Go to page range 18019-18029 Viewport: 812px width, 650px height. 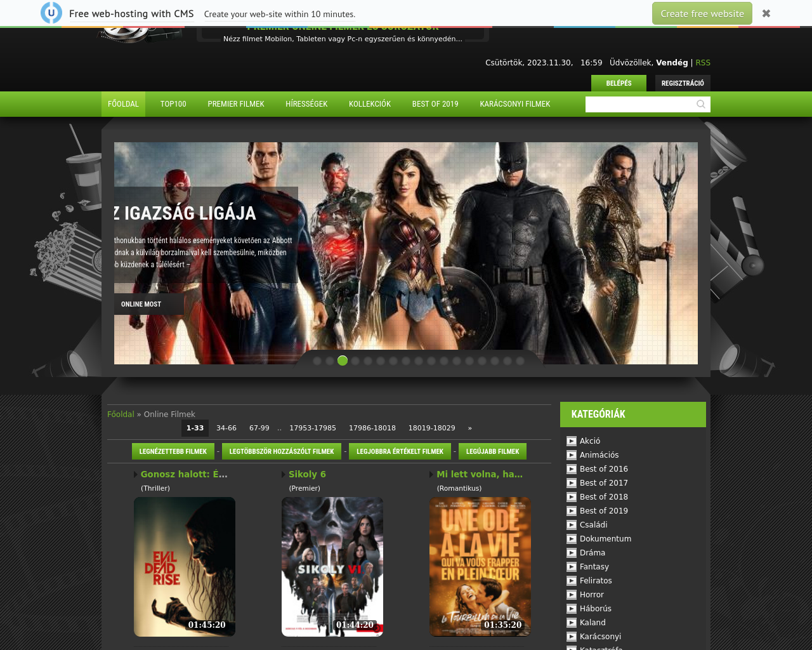432,428
